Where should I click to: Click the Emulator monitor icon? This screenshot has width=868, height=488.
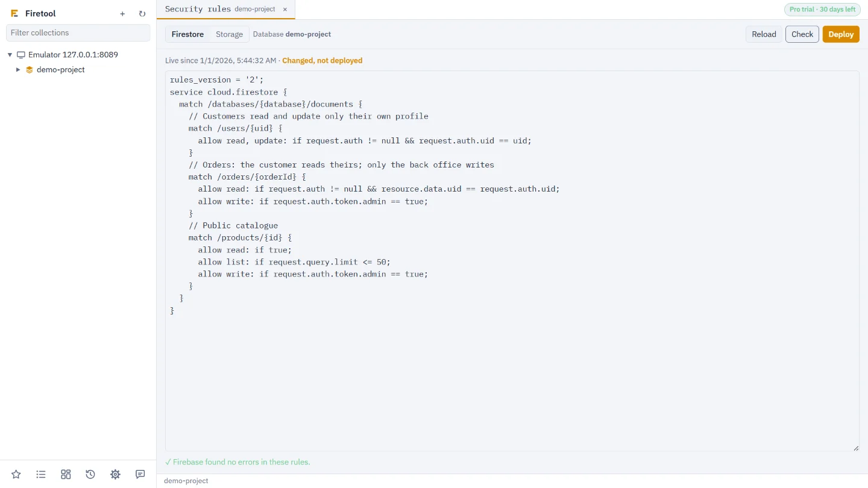coord(21,55)
